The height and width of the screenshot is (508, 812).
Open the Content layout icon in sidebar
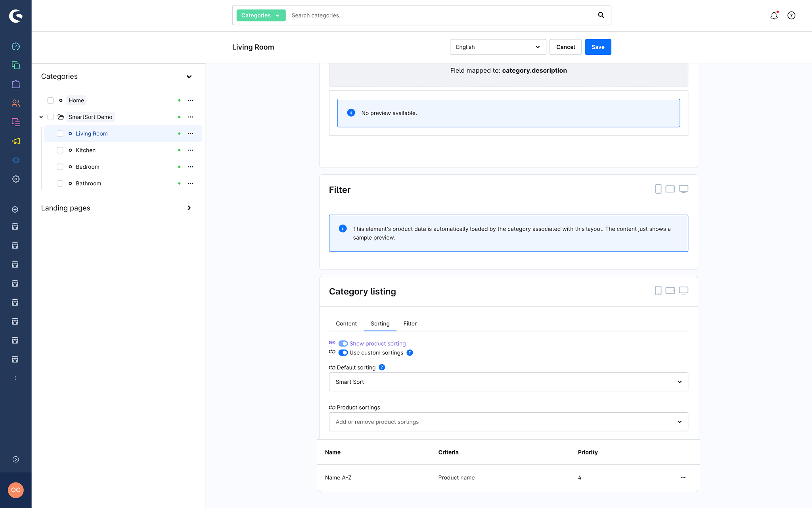click(15, 122)
